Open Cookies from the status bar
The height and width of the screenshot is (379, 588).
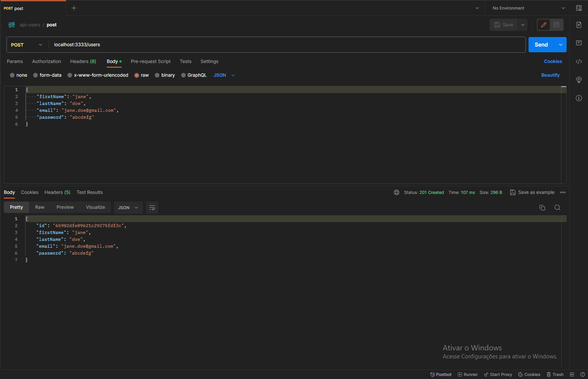click(529, 374)
